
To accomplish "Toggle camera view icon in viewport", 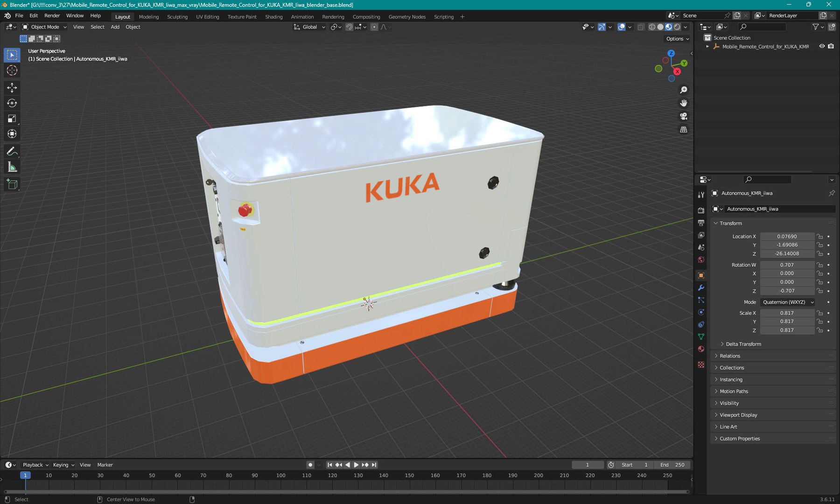I will (684, 116).
